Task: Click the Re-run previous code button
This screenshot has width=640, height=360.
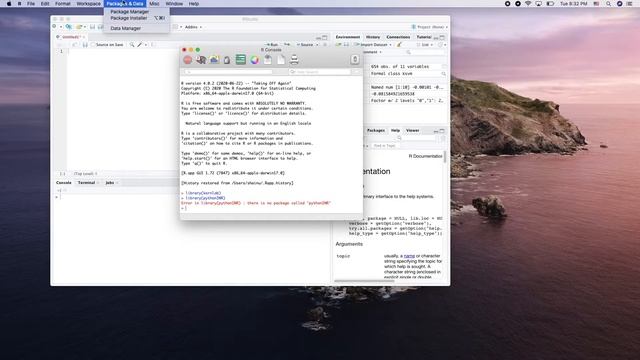Action: point(287,44)
